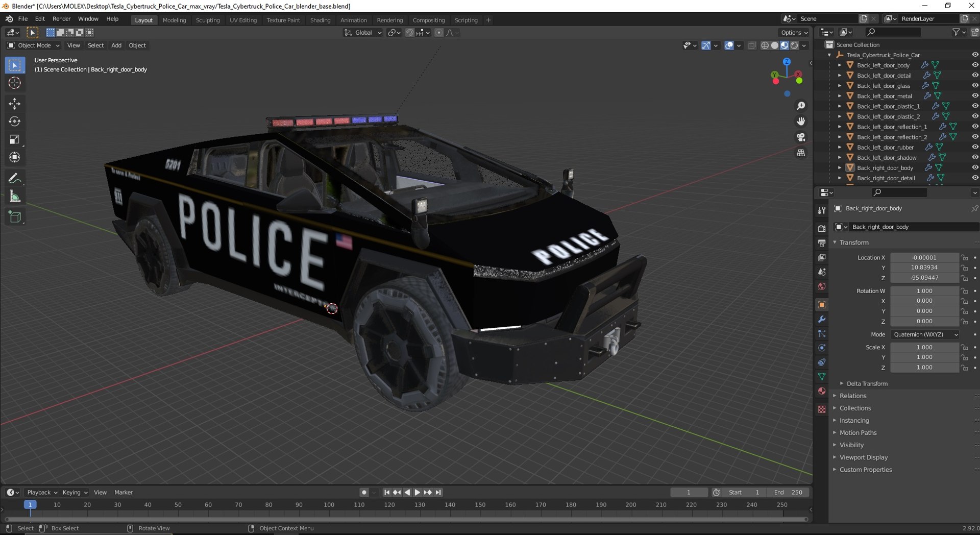
Task: Toggle X-ray display in viewport header
Action: pos(752,45)
